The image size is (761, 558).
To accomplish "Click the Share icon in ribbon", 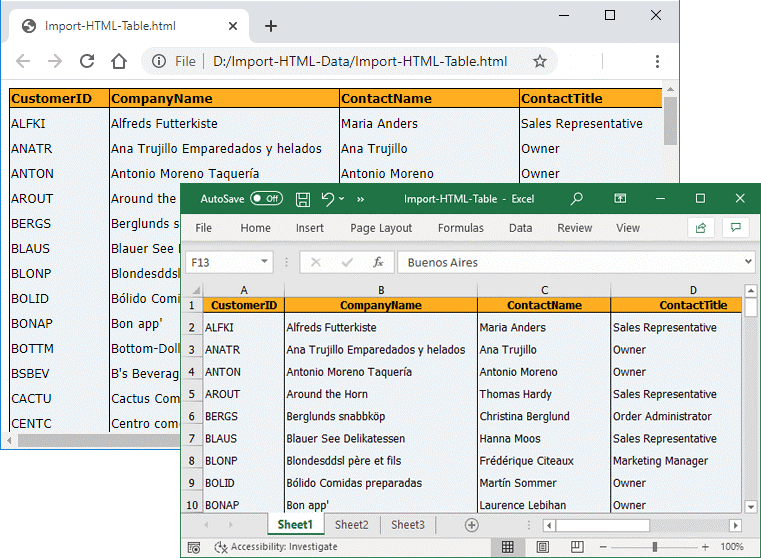I will (701, 228).
